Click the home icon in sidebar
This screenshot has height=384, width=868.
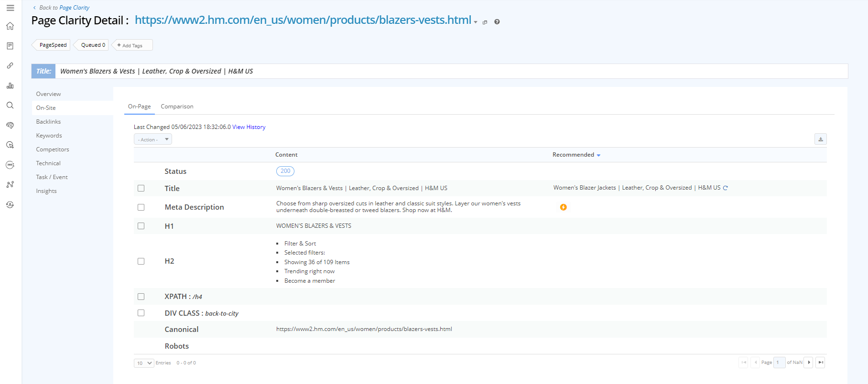coord(10,26)
